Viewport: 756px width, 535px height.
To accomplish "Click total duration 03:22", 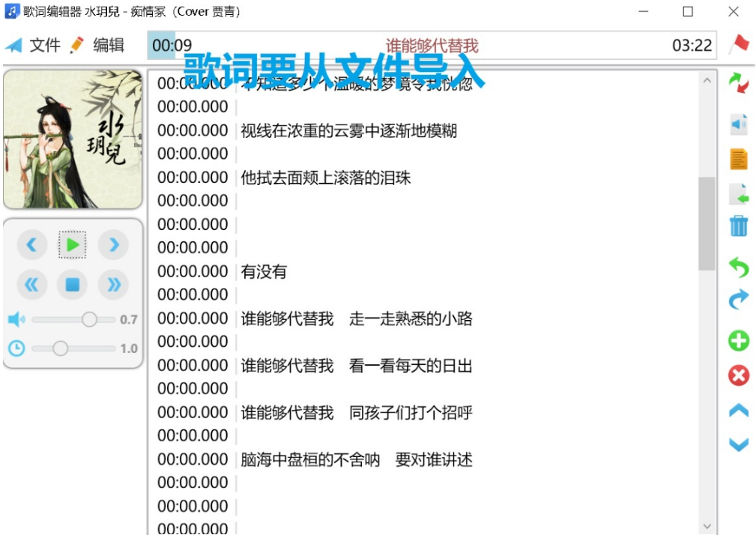I will [x=692, y=45].
